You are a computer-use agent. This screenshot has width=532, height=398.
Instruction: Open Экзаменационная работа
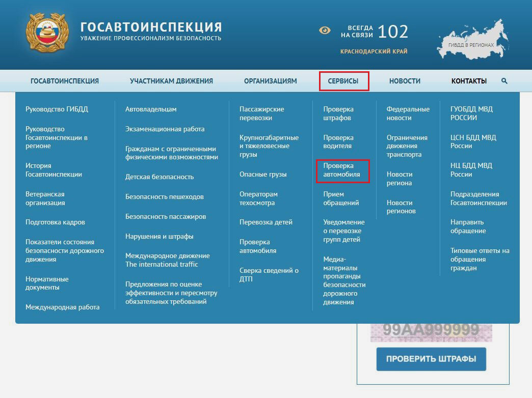[165, 129]
